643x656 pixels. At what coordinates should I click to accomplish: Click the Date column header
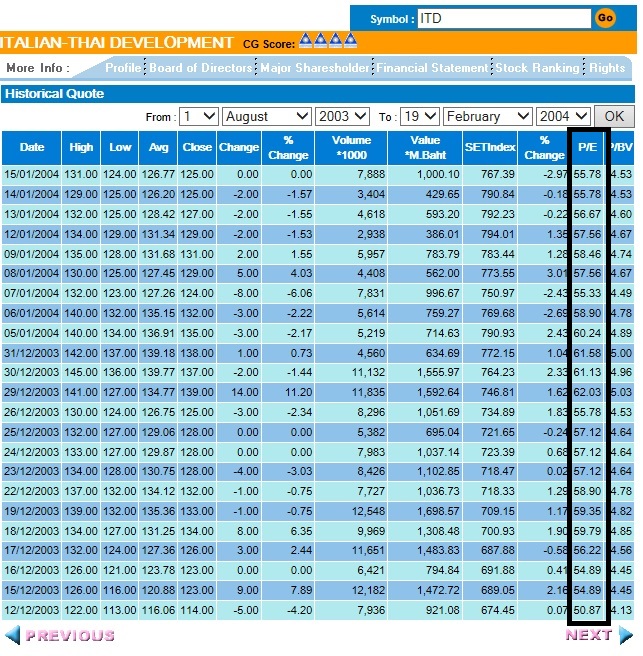tap(31, 148)
